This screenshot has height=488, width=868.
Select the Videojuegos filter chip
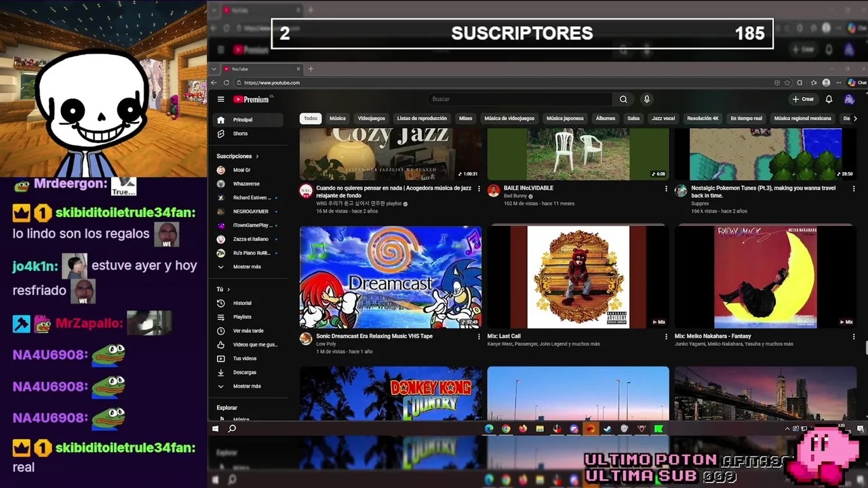coord(371,118)
